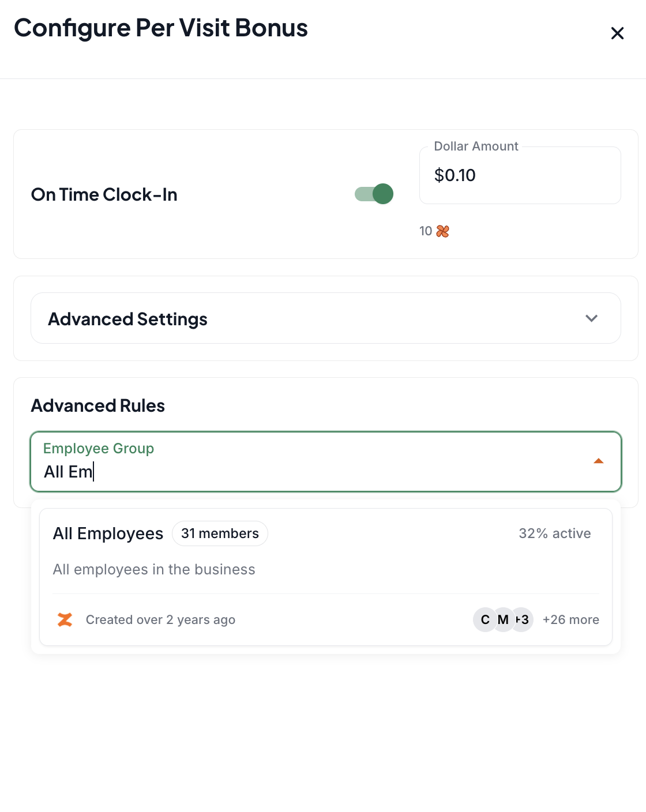Click All employees in the business description
Screen dimensions: 646x812
tap(154, 570)
